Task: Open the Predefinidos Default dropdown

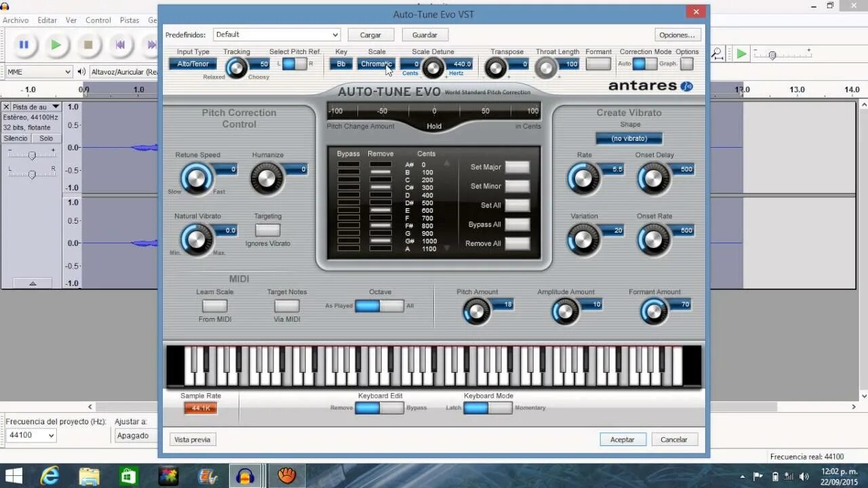Action: [277, 35]
